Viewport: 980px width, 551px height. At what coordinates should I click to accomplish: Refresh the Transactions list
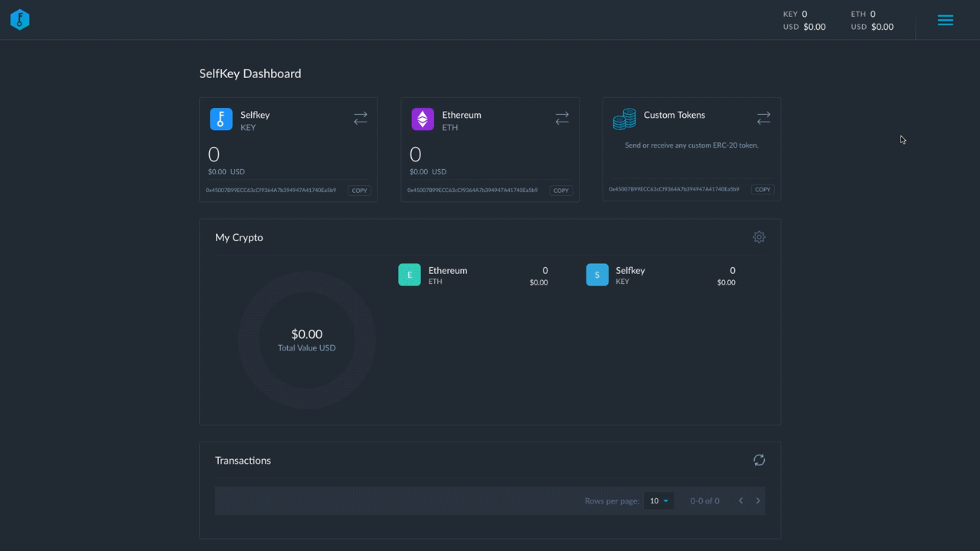click(759, 460)
